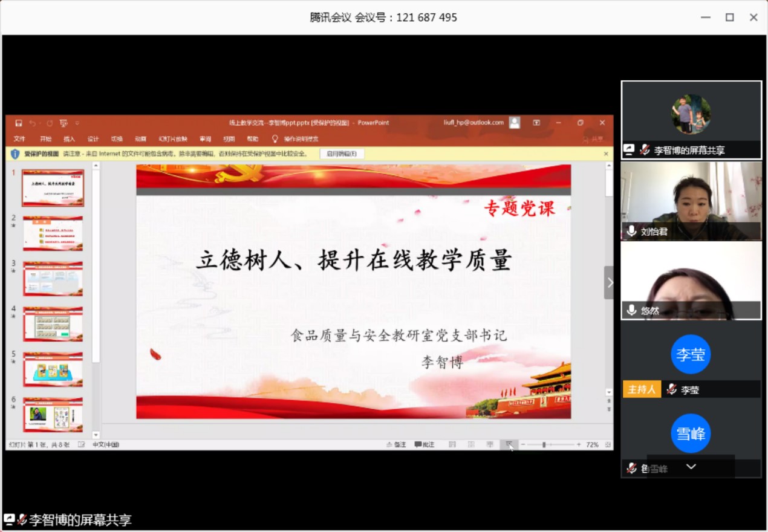Image resolution: width=768 pixels, height=532 pixels.
Task: Switch to Slide Sorter view icon
Action: tap(471, 445)
